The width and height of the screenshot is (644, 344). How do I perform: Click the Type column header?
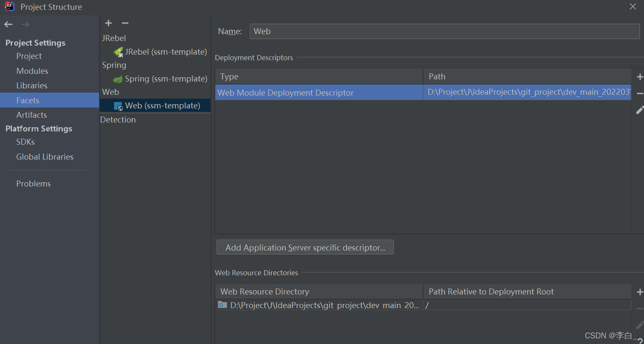click(319, 76)
